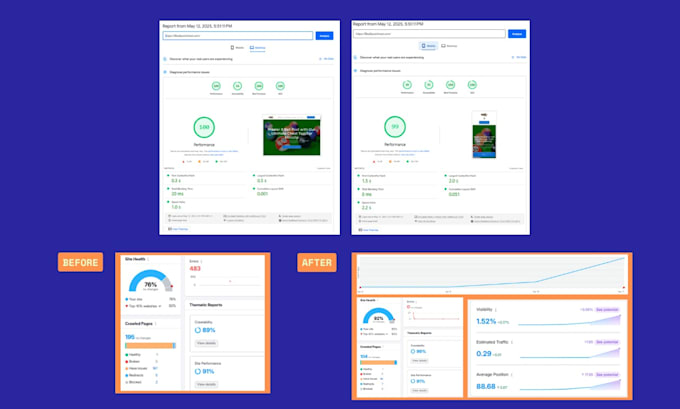
Task: Open the SEO gauge in the left report
Action: coord(280,86)
